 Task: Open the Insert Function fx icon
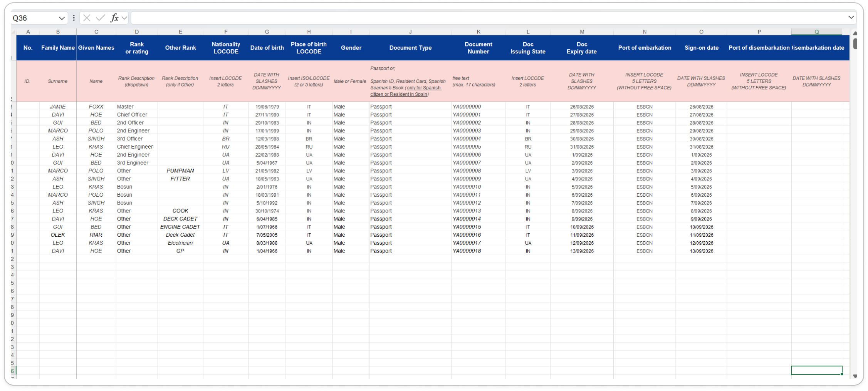click(114, 18)
